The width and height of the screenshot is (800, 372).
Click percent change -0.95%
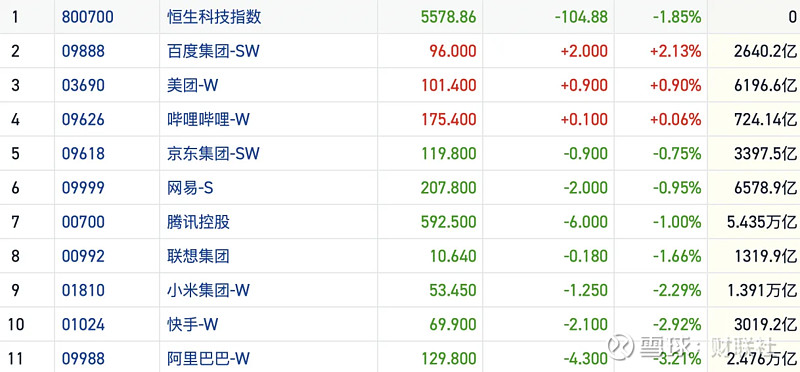[x=677, y=188]
